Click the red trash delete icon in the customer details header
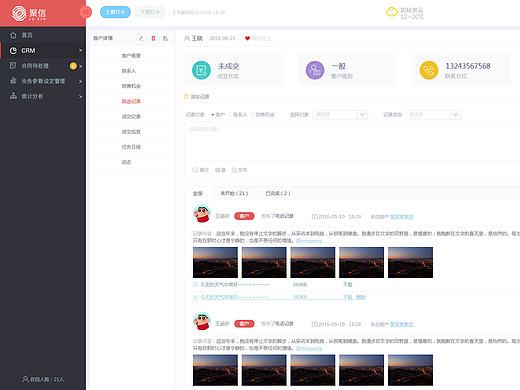 (153, 38)
